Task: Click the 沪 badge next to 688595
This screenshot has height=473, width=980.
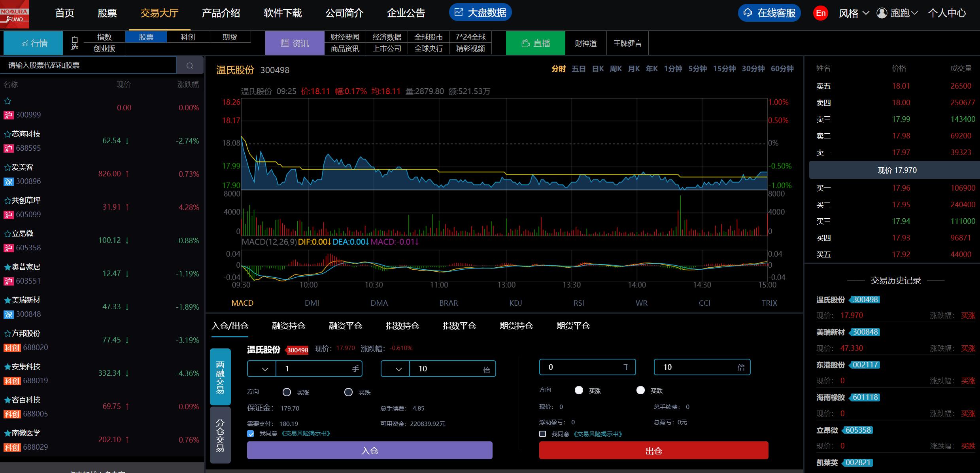Action: click(8, 148)
